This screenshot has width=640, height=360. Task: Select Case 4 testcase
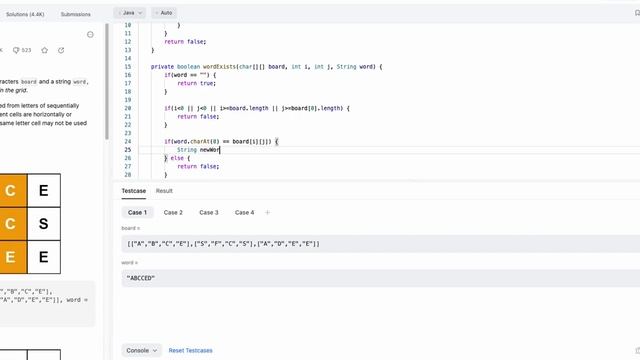(244, 212)
